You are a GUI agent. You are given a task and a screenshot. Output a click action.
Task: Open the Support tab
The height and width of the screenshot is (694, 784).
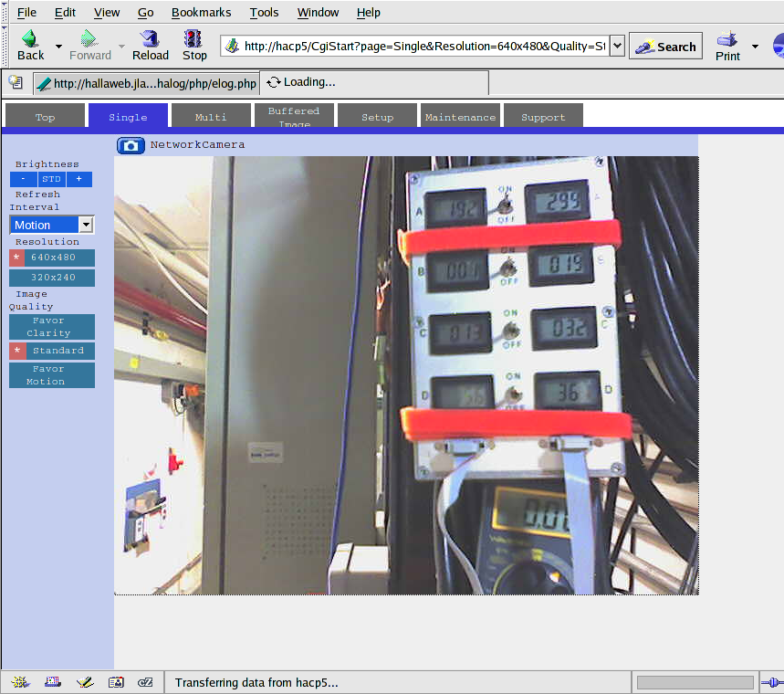coord(543,116)
